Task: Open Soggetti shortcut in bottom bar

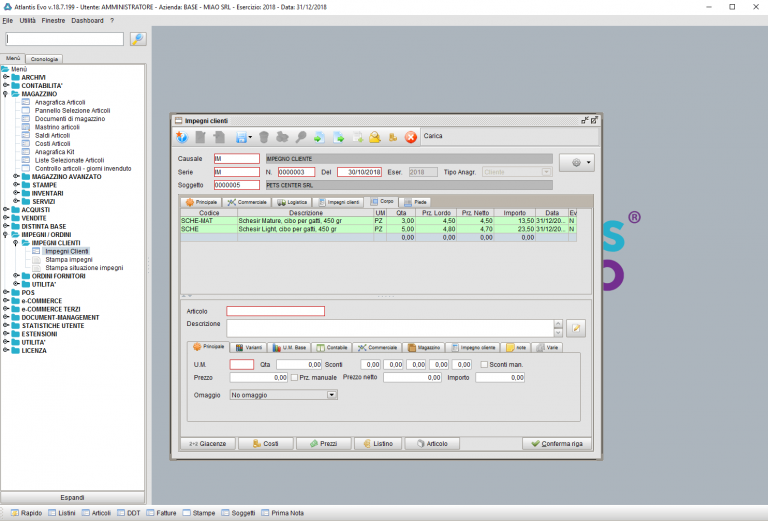Action: 238,513
